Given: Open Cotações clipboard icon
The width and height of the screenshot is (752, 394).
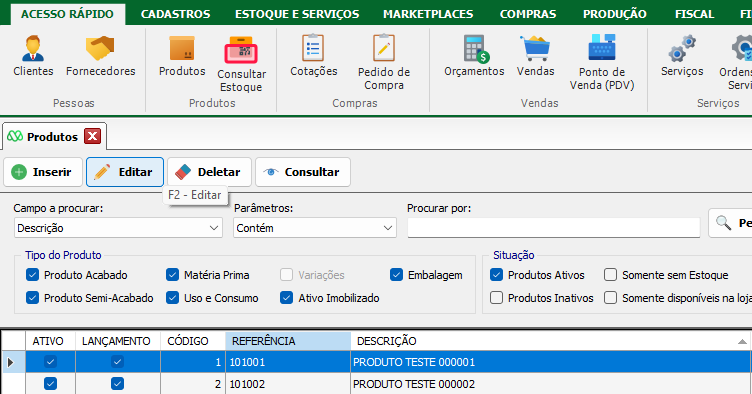Looking at the screenshot, I should (x=313, y=47).
